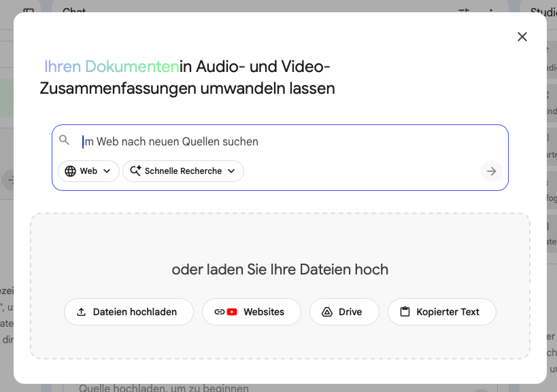Viewport: 557px width, 392px height.
Task: Choose the Websites source button
Action: click(x=251, y=312)
